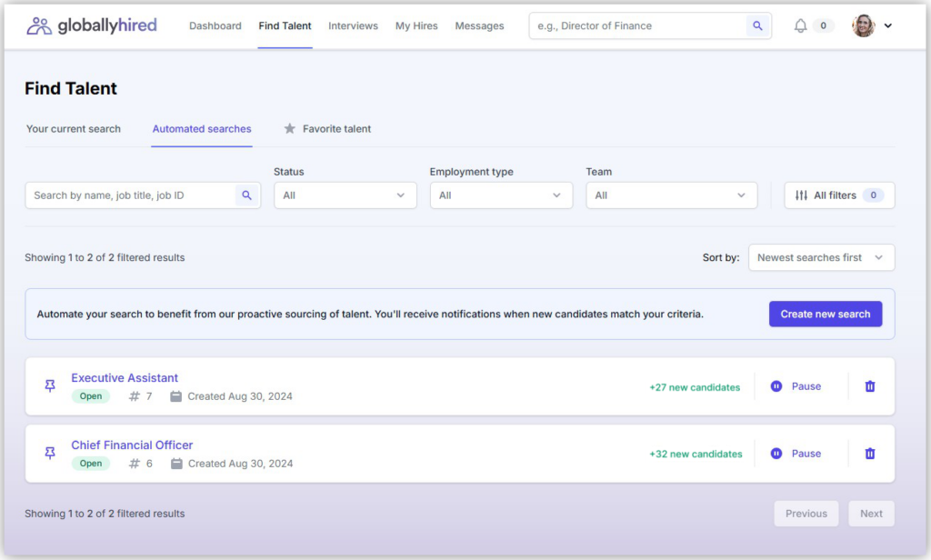Click the Create new search button

[x=826, y=313]
